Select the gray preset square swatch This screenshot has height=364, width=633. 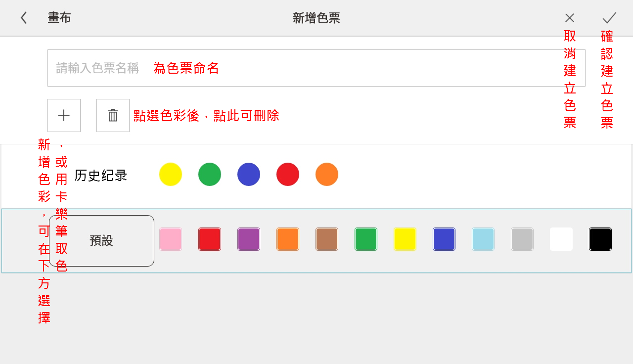click(522, 239)
